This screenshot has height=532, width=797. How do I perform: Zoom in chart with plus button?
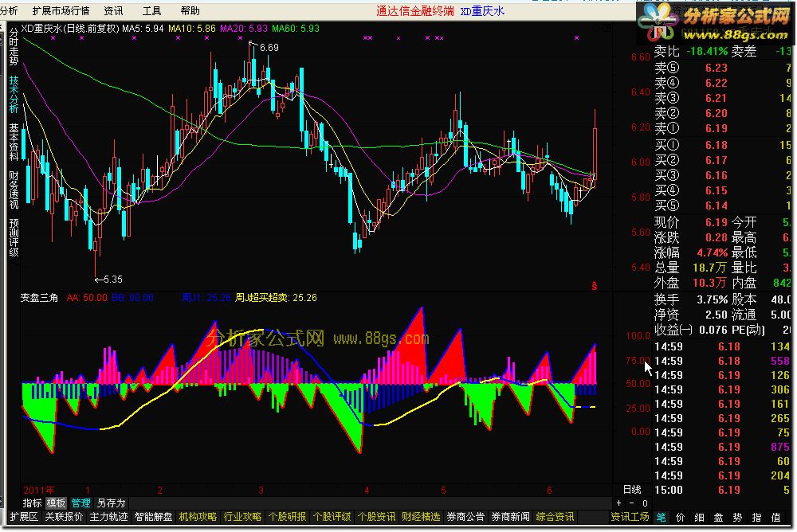[x=618, y=503]
